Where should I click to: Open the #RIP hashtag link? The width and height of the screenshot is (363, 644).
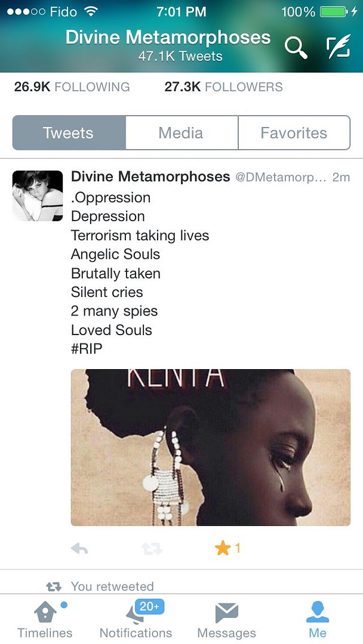click(x=87, y=349)
